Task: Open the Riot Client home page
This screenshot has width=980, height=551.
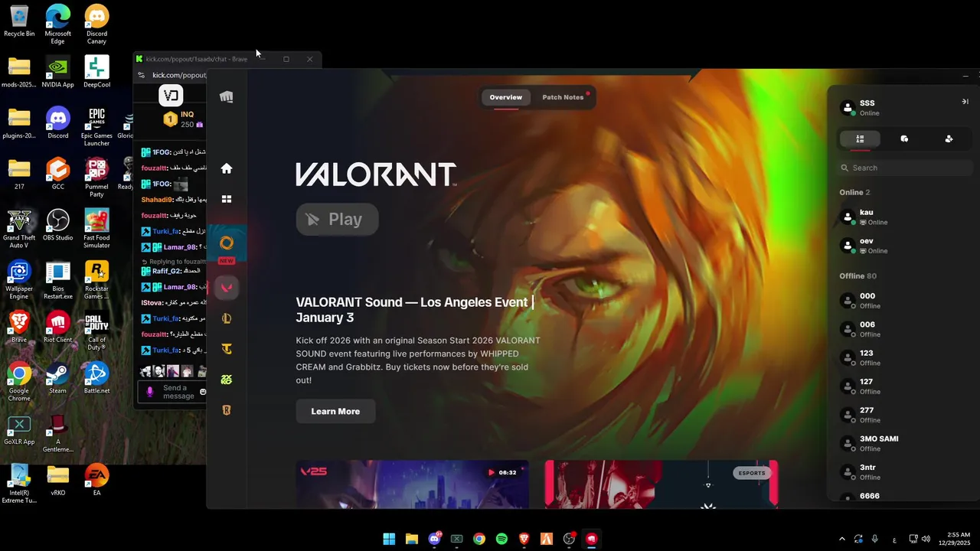Action: (227, 168)
